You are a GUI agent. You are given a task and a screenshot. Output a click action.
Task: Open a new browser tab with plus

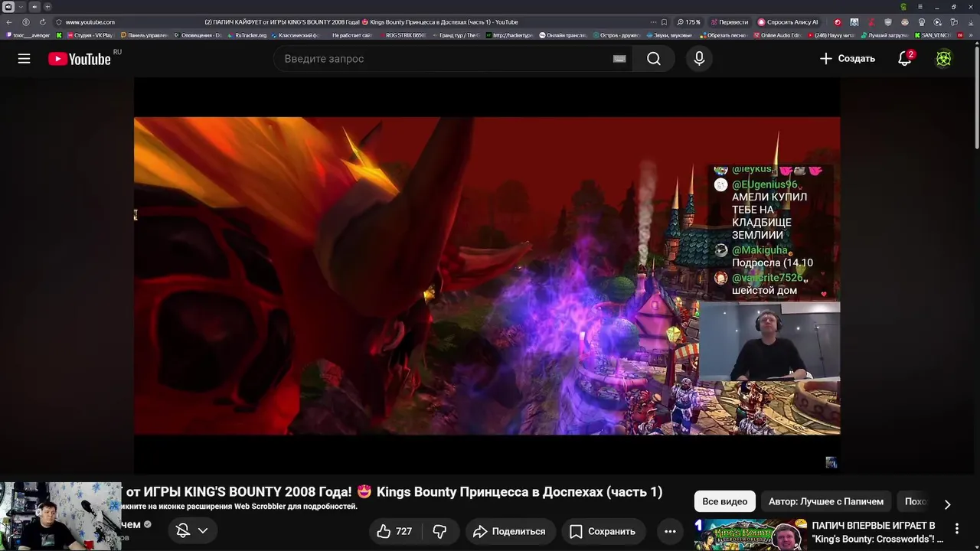pyautogui.click(x=47, y=7)
